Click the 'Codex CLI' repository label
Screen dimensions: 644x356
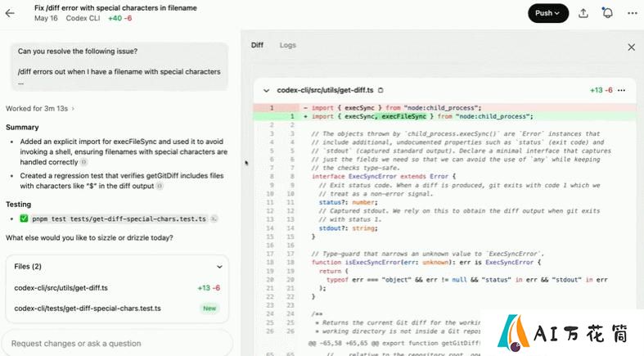pyautogui.click(x=83, y=18)
